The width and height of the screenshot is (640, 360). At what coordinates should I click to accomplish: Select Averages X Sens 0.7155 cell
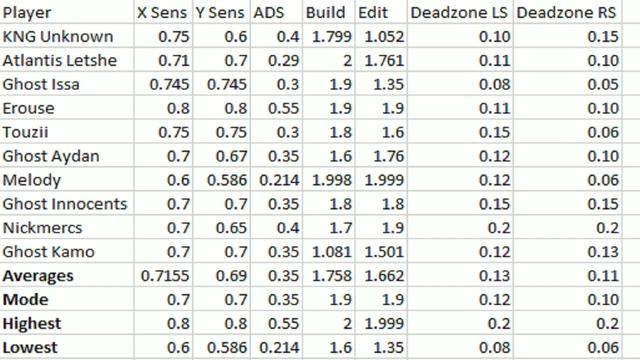(x=163, y=276)
